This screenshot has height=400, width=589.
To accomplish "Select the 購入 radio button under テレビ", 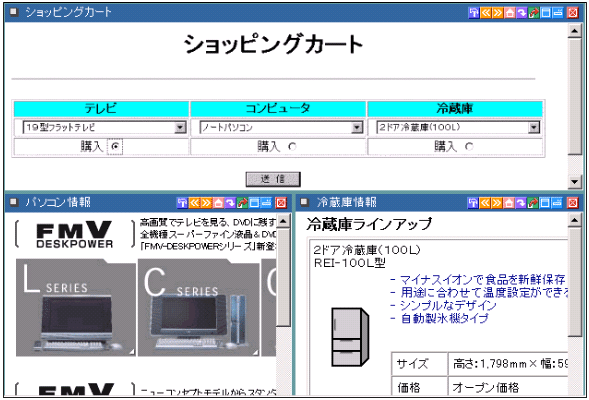I will point(115,146).
